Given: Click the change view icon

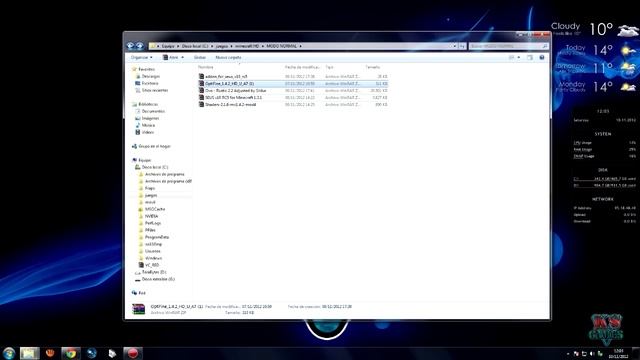Looking at the screenshot, I should tap(511, 58).
